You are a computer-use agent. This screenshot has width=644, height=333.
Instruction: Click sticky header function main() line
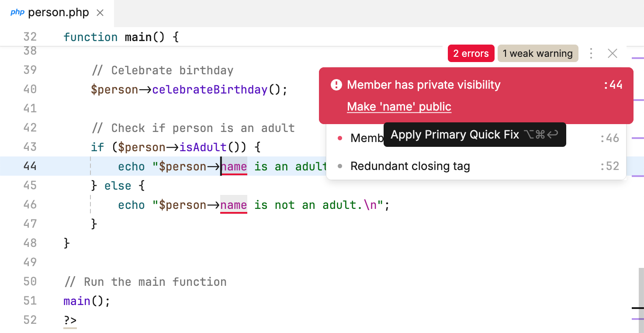click(121, 37)
